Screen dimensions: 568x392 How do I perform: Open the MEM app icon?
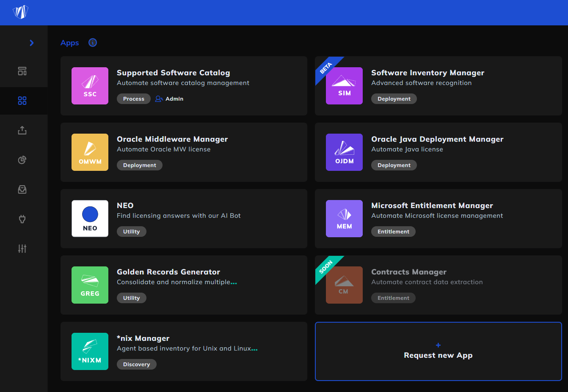click(x=345, y=219)
